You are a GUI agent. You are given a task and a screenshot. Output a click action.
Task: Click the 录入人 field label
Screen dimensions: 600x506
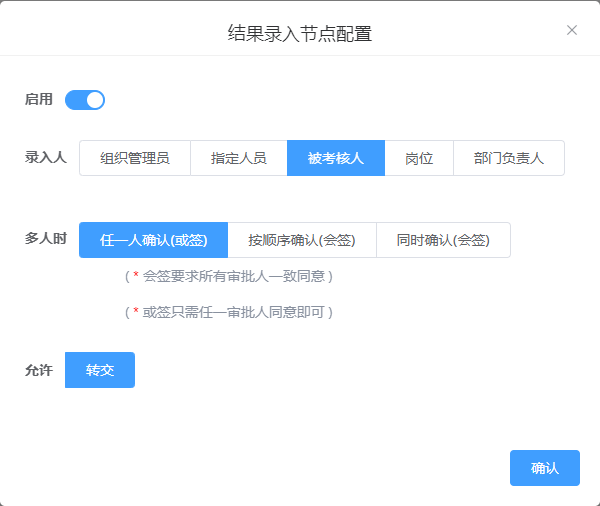[46, 158]
